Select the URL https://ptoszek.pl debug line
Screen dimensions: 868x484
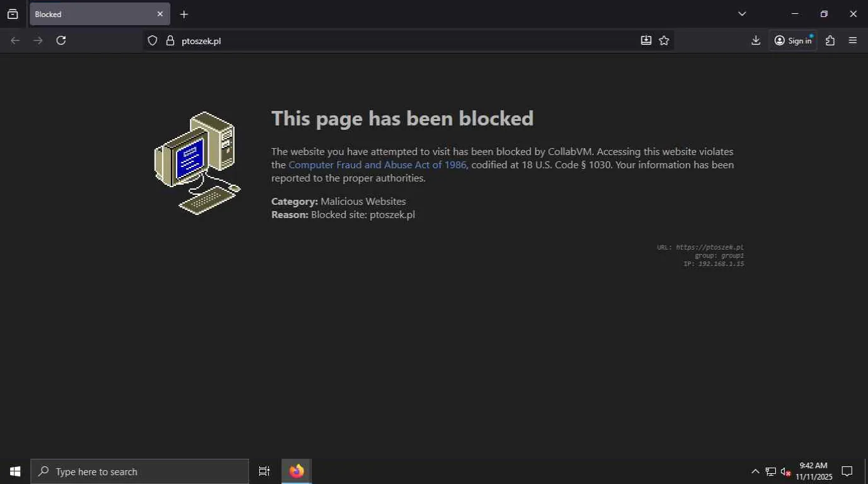(700, 248)
